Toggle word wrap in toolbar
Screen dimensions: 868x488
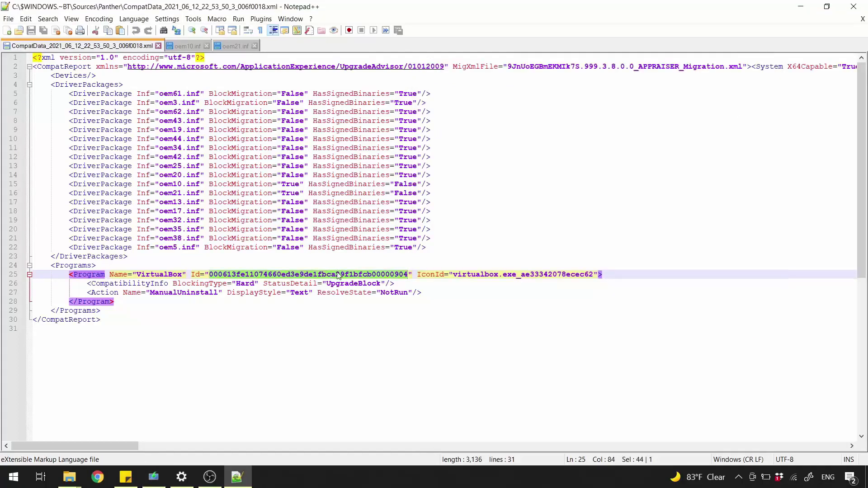(x=248, y=30)
